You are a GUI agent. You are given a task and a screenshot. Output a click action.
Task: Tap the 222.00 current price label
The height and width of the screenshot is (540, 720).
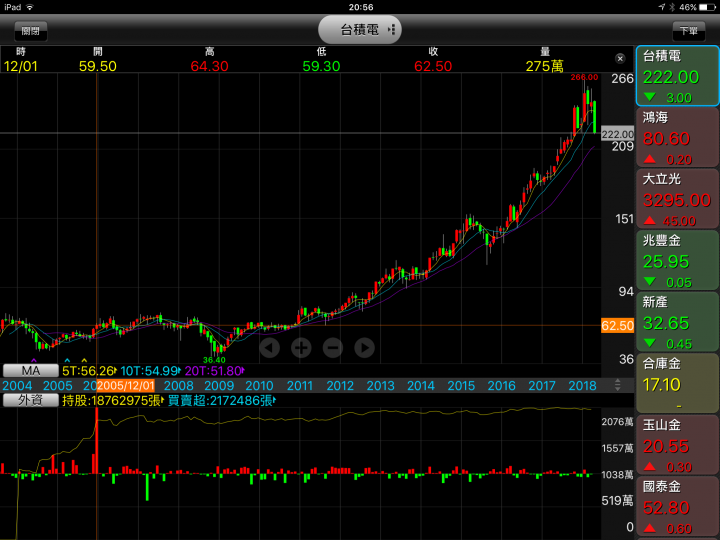coord(618,134)
